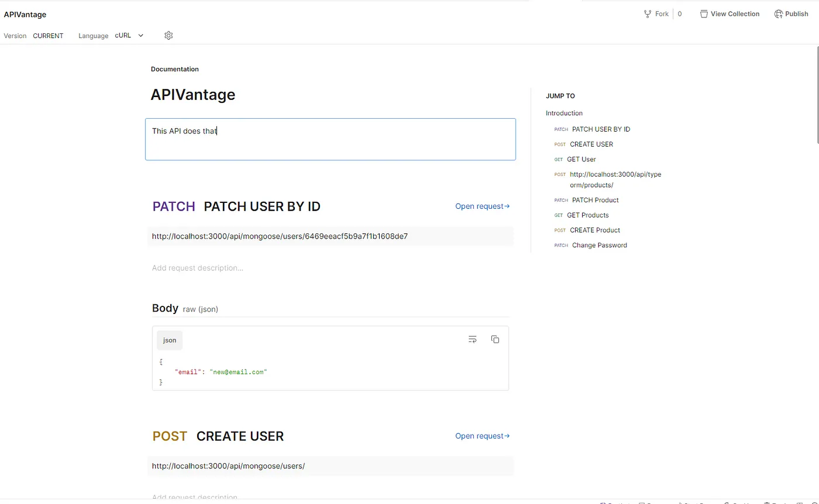This screenshot has width=819, height=504.
Task: Click the Publish globe icon
Action: [778, 14]
